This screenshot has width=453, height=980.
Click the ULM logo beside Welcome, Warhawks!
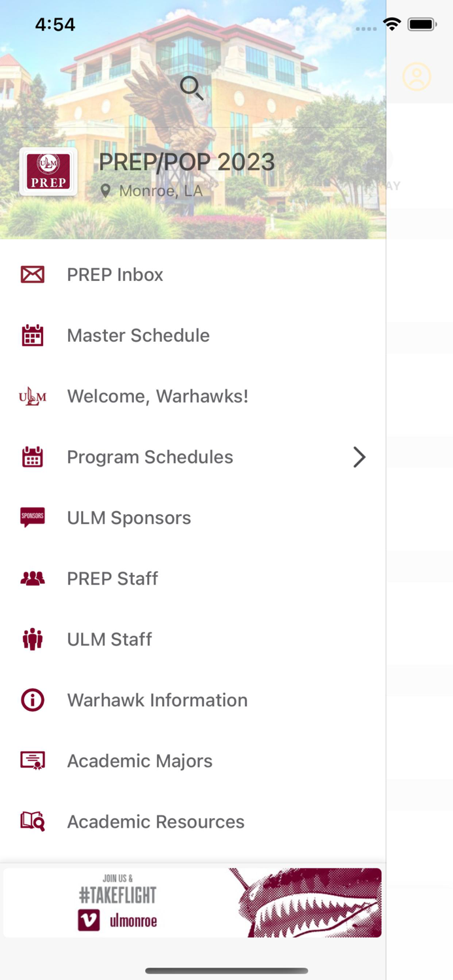pos(31,396)
